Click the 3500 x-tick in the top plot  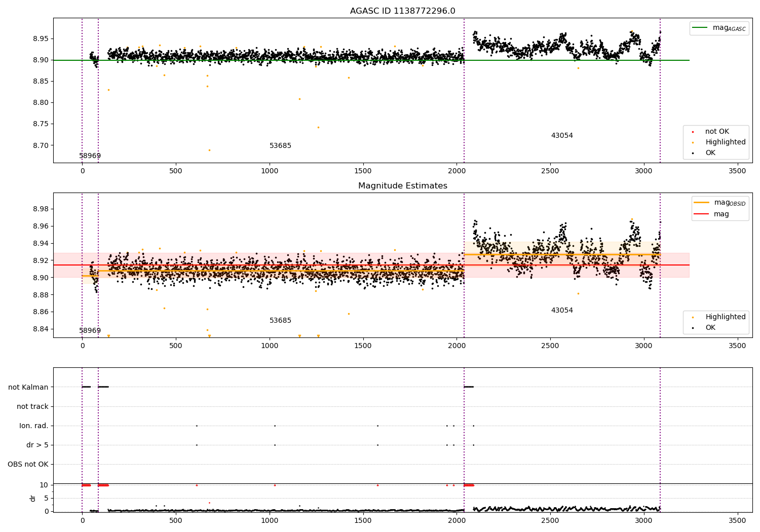pyautogui.click(x=737, y=171)
